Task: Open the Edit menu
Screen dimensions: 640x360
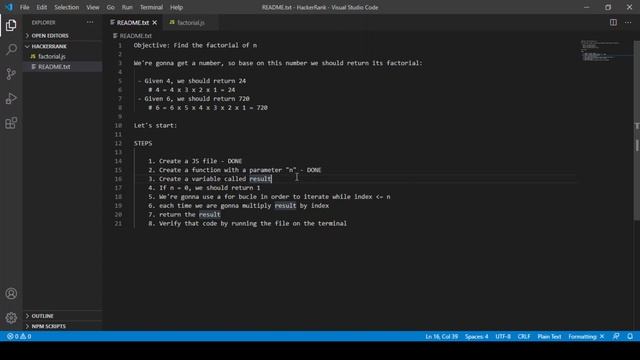Action: pyautogui.click(x=42, y=7)
